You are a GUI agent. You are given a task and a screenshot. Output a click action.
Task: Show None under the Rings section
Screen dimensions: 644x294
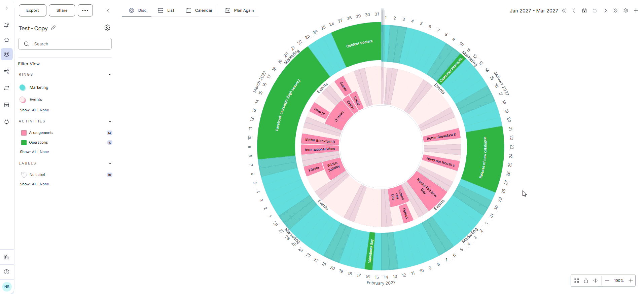(x=44, y=110)
